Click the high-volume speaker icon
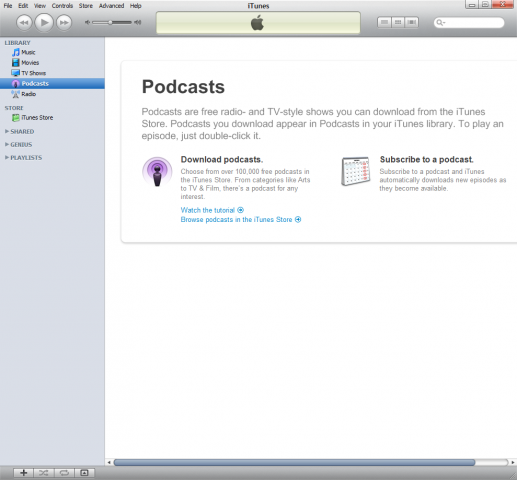Viewport: 517px width, 480px height. pos(137,22)
